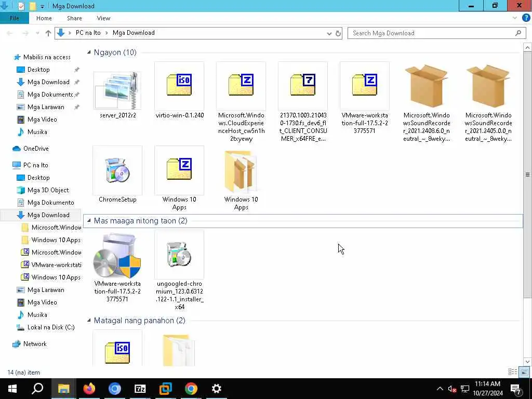This screenshot has height=399, width=532.
Task: Show hidden tray icons chevron
Action: 440,389
